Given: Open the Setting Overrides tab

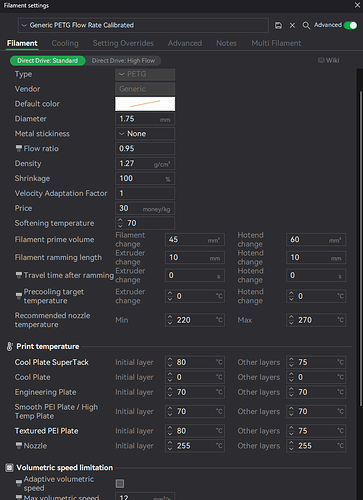Looking at the screenshot, I should (123, 43).
